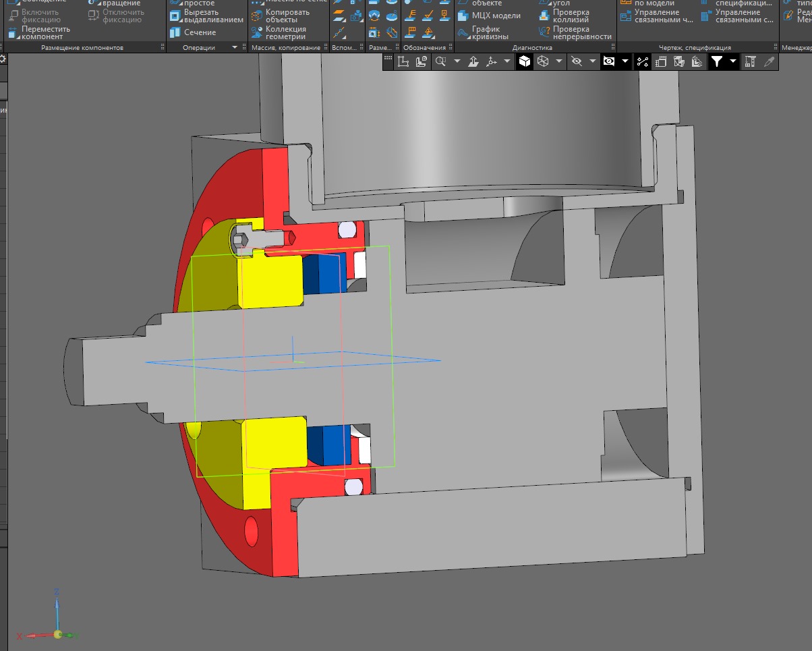Viewport: 812px width, 651px height.
Task: Click График кривизны curvature graph tool
Action: tap(488, 33)
